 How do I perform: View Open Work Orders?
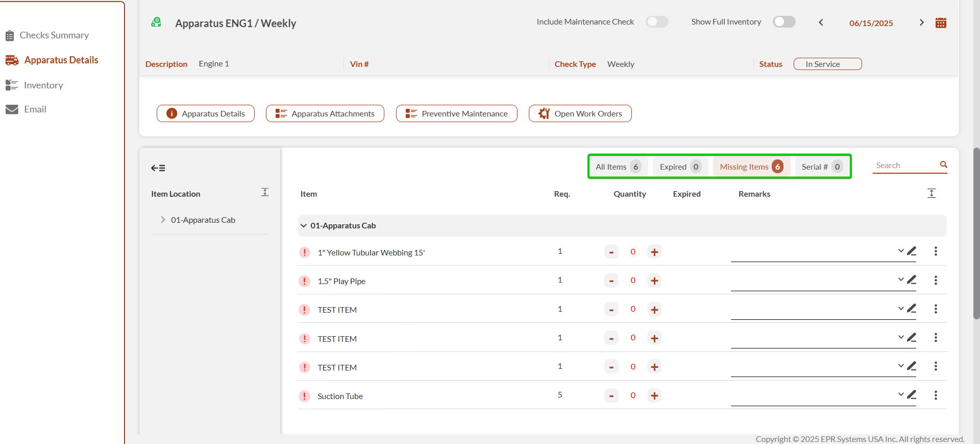pos(580,113)
